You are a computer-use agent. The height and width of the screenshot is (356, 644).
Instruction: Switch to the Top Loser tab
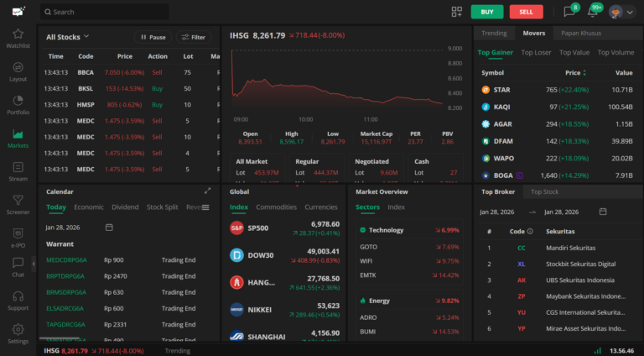[x=536, y=52]
